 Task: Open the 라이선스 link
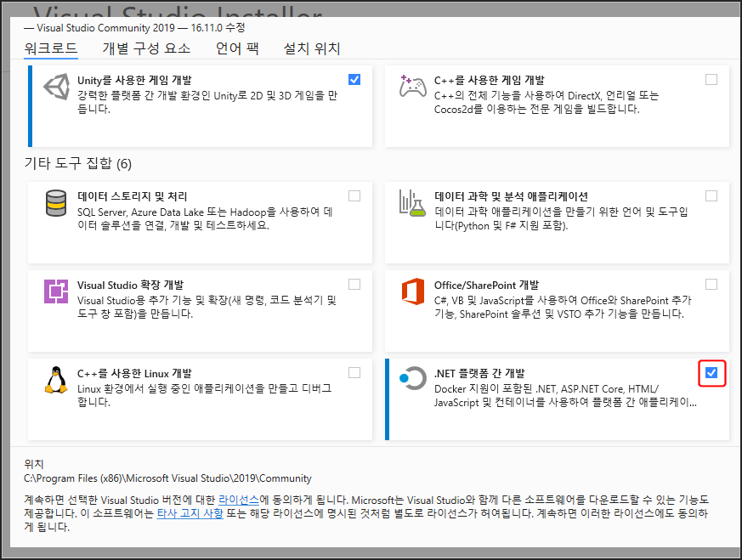click(x=239, y=500)
